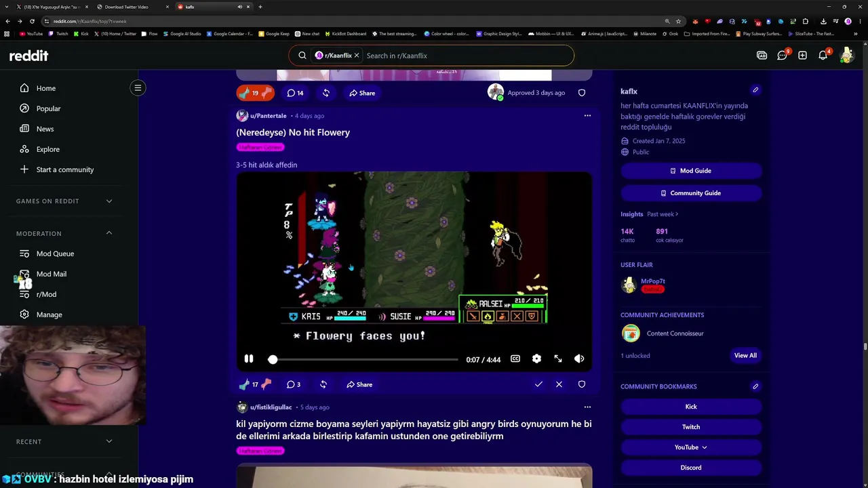868x488 pixels.
Task: Expand Insights past week details
Action: pyautogui.click(x=663, y=214)
